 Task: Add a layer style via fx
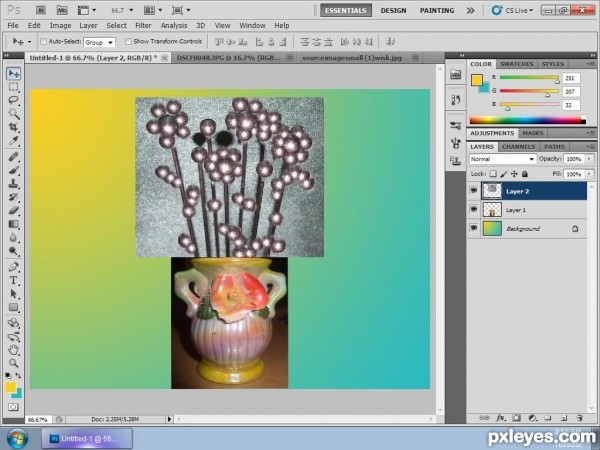click(501, 418)
